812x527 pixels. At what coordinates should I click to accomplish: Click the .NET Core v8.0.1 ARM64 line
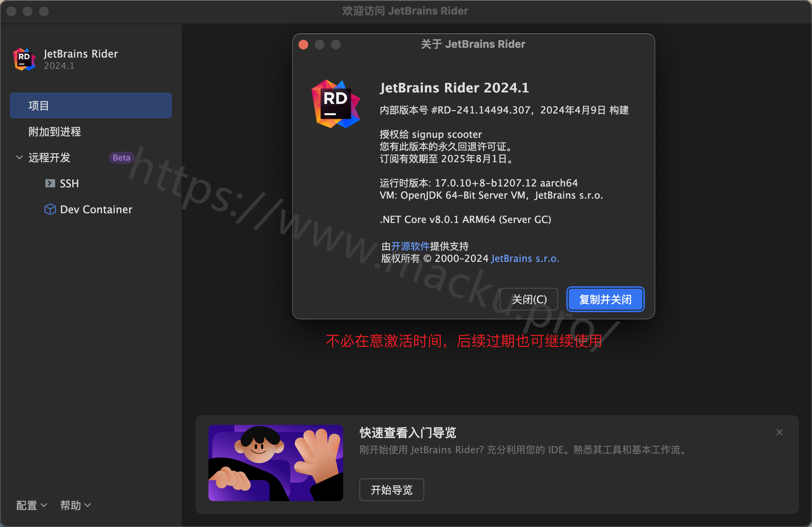[465, 219]
